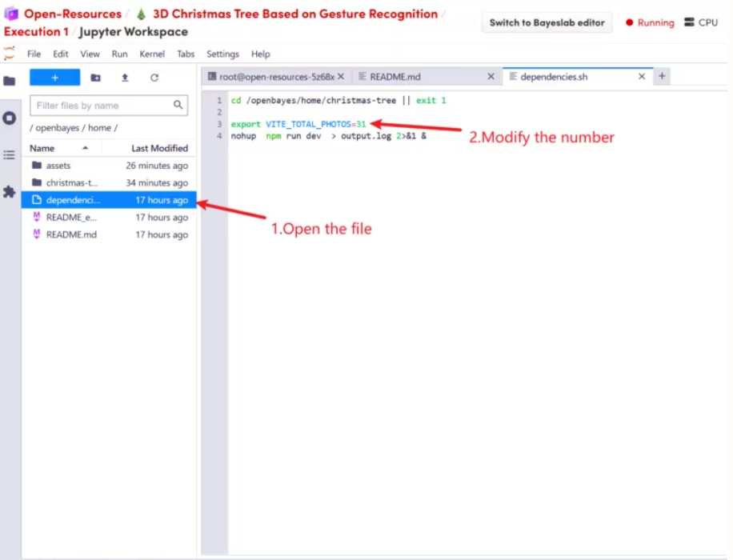Click the upload files icon
Viewport: 733px width, 560px height.
pyautogui.click(x=125, y=78)
